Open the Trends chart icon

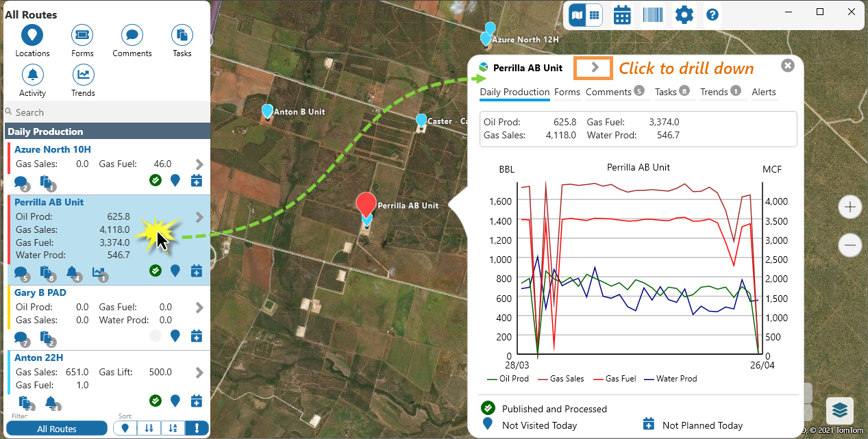coord(83,75)
